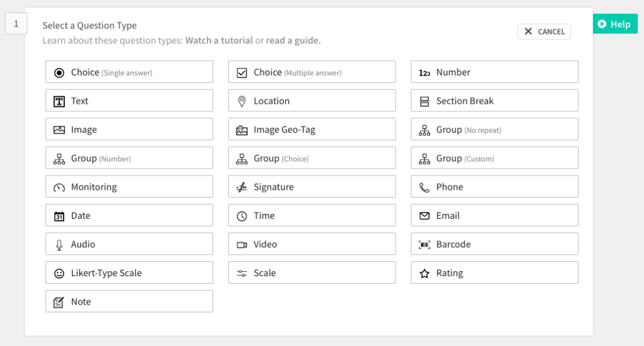The width and height of the screenshot is (644, 346).
Task: Click the Date calendar icon
Action: (59, 216)
